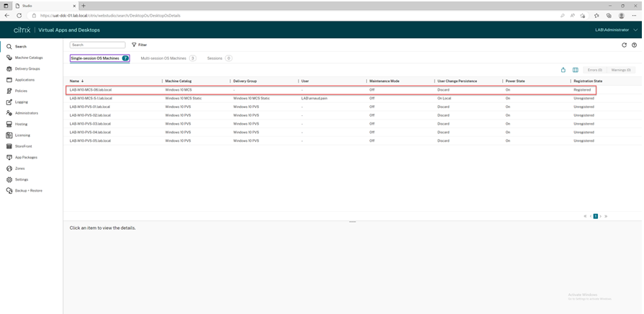Switch to Multi-session OS Machines tab

163,58
